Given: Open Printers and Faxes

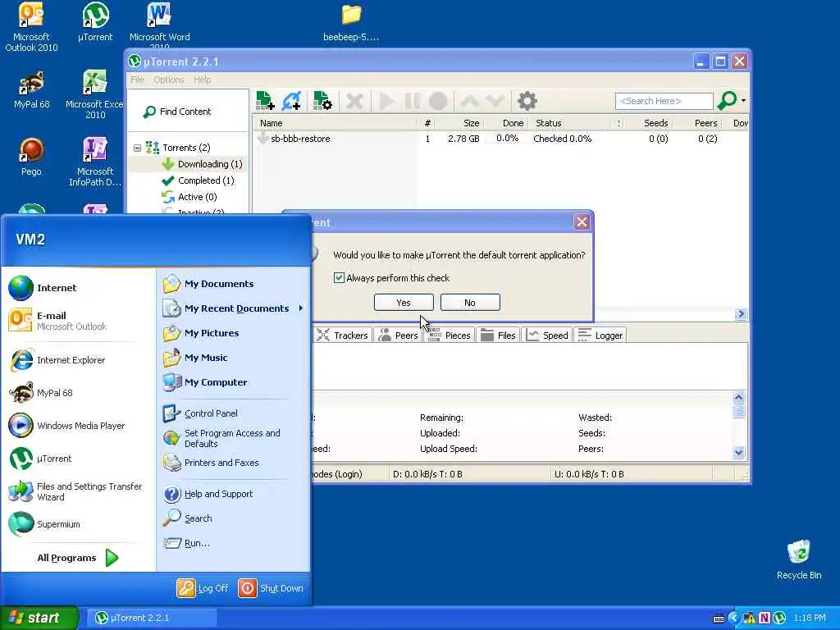Looking at the screenshot, I should [234, 463].
